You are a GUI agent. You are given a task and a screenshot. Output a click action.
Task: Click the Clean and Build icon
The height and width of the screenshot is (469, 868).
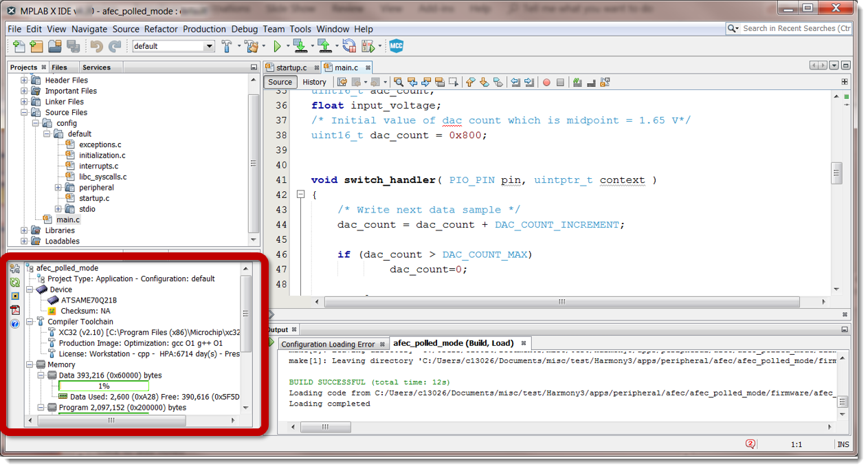point(251,46)
